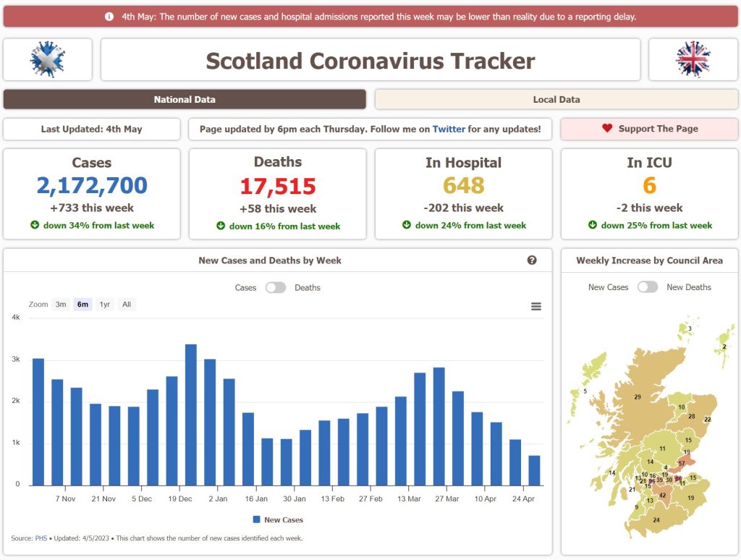Click the Scotland flag virus icon
This screenshot has height=560, width=741.
[48, 59]
